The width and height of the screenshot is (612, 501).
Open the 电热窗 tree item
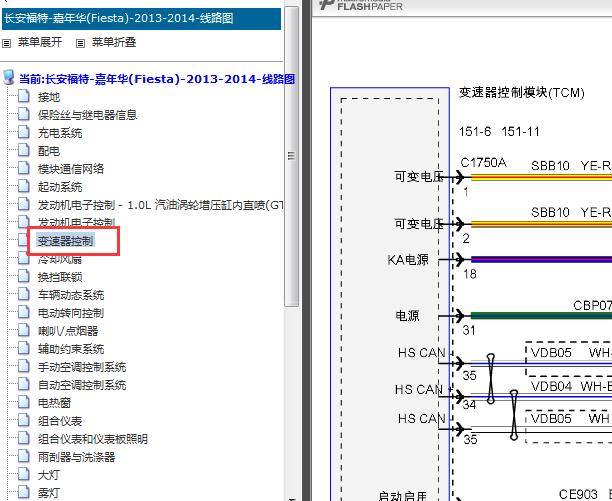point(54,403)
